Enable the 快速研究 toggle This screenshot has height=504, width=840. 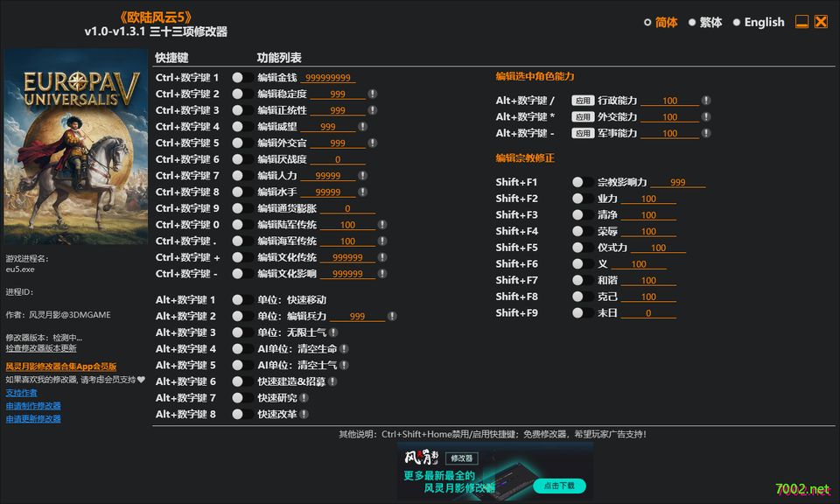(242, 398)
